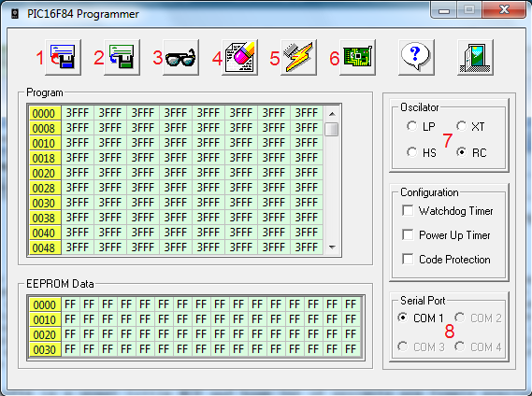Screen dimensions: 532x396
Task: Click the exit door icon
Action: (475, 57)
